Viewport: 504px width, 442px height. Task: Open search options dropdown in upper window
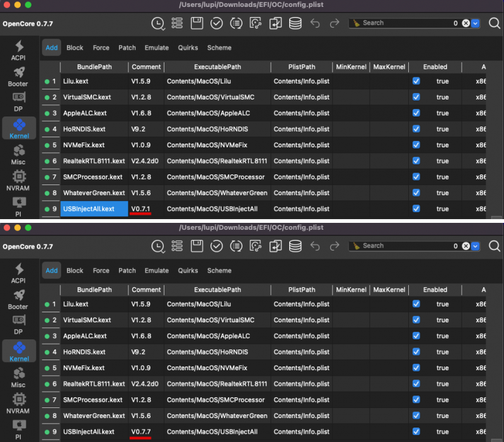tap(476, 23)
